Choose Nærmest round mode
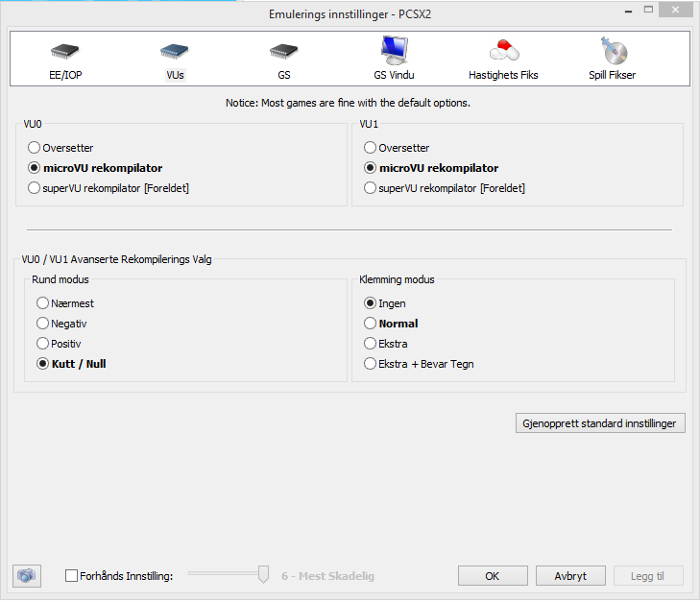Image resolution: width=700 pixels, height=602 pixels. (x=65, y=303)
